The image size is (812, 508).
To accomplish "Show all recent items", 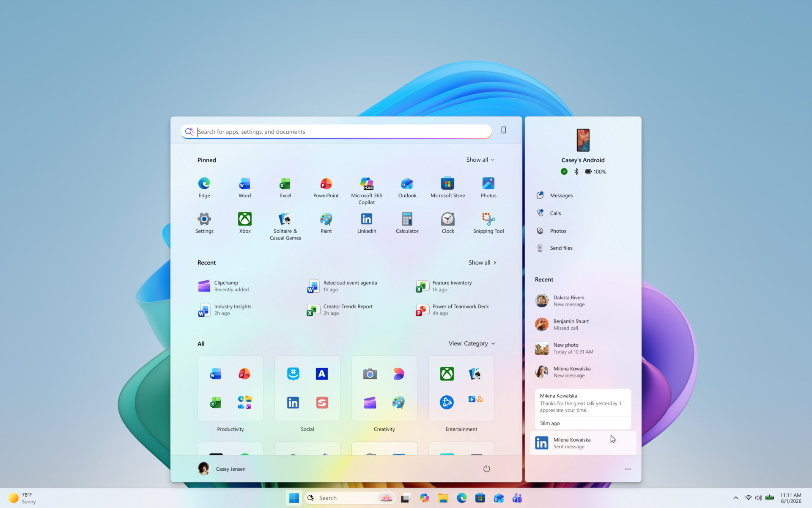I will pyautogui.click(x=483, y=263).
